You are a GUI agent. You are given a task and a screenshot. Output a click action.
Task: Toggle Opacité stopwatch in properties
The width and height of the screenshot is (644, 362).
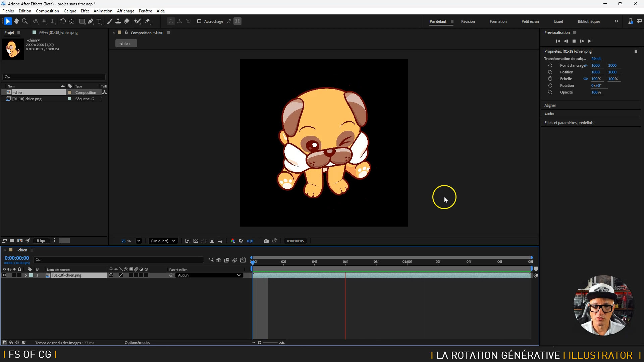[x=550, y=92]
